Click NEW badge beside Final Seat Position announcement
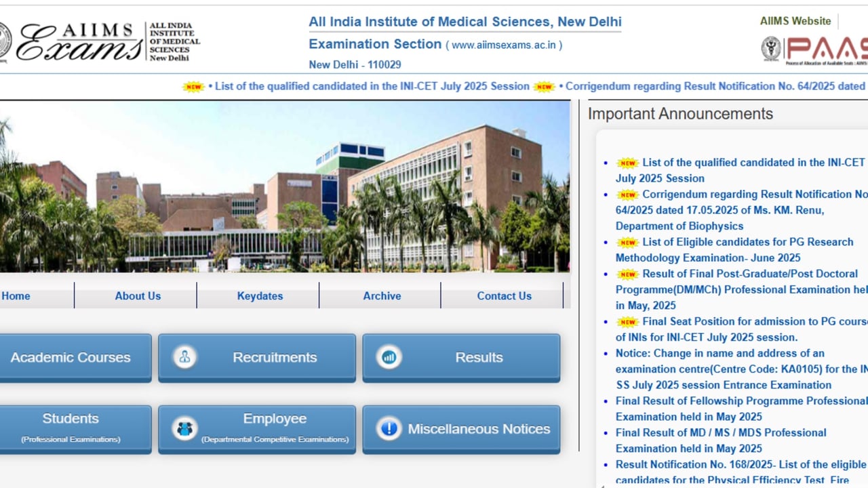The width and height of the screenshot is (868, 488). tap(628, 321)
